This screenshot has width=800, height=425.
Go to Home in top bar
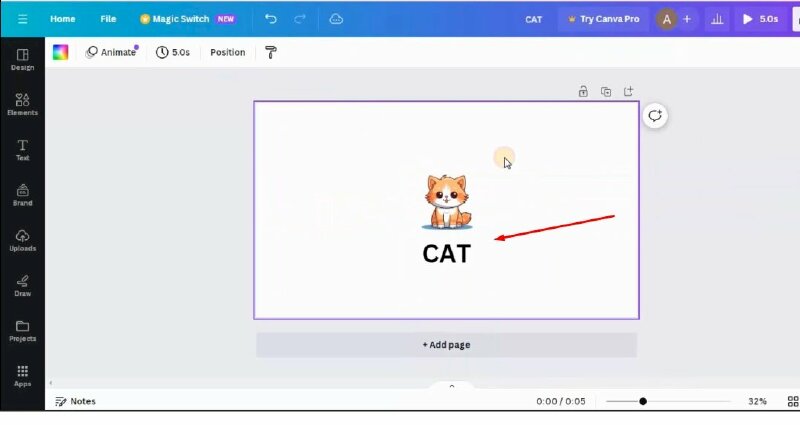(x=63, y=19)
